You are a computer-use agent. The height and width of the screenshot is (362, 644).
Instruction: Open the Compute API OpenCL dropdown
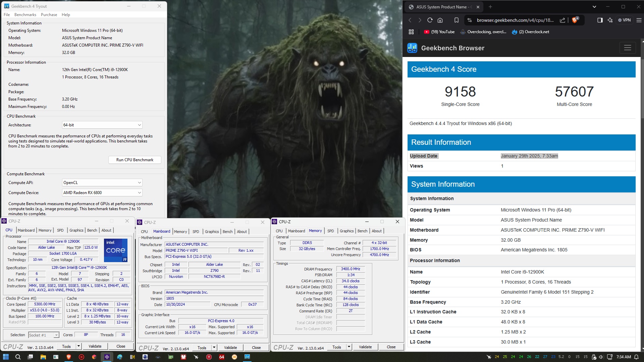[102, 183]
